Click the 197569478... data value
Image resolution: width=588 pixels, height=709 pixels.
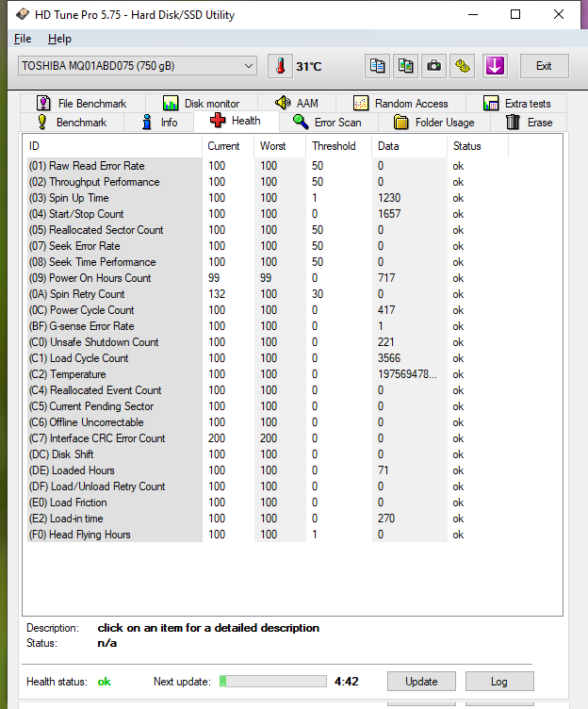click(407, 374)
